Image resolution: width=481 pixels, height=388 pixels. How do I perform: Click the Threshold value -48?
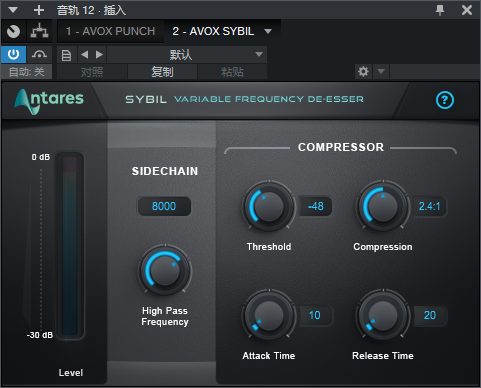click(x=316, y=206)
